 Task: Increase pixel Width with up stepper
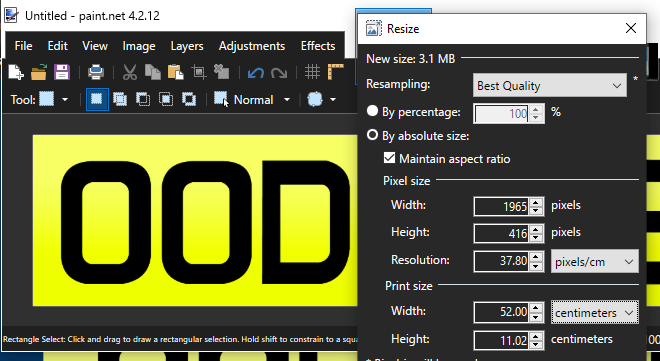pyautogui.click(x=535, y=202)
